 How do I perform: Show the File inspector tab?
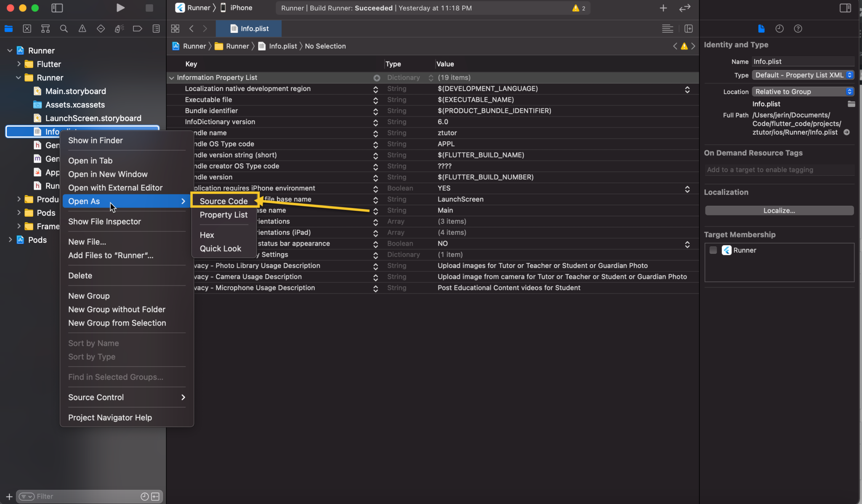click(x=761, y=29)
